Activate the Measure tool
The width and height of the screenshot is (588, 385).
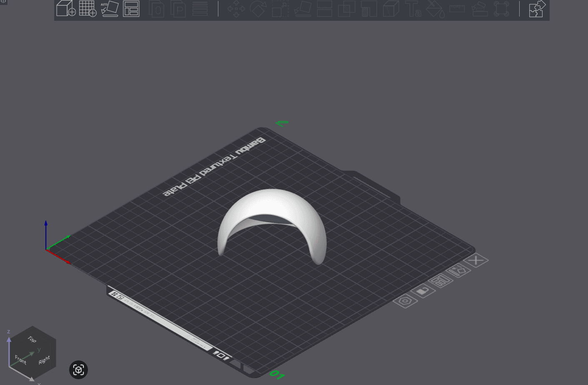[x=457, y=8]
